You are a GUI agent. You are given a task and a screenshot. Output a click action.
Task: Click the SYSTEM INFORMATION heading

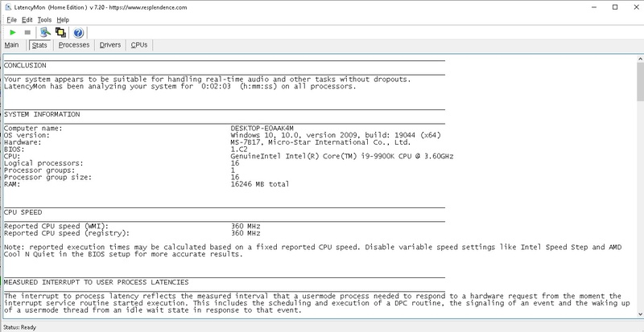pos(42,114)
